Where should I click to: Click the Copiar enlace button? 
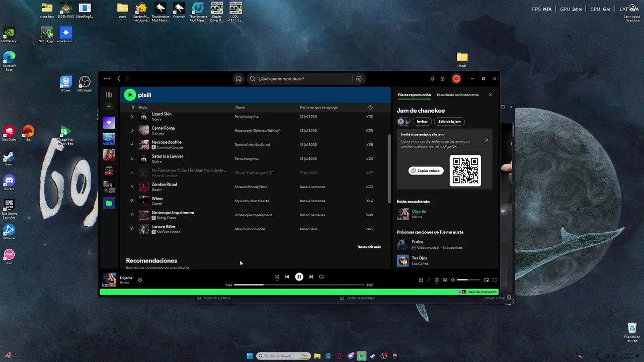(426, 171)
